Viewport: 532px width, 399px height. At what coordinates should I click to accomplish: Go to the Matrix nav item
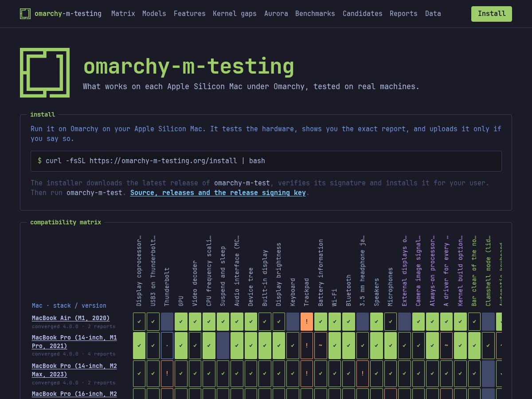123,14
